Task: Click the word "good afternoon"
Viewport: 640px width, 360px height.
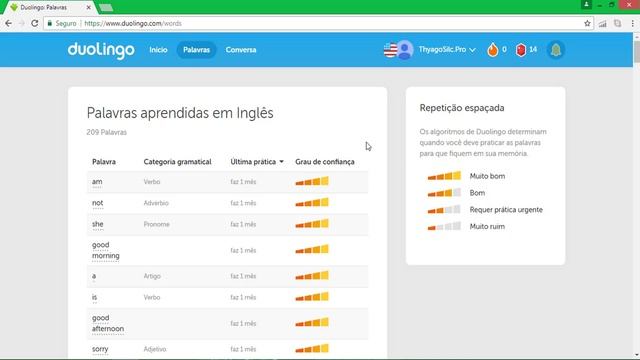Action: point(108,323)
